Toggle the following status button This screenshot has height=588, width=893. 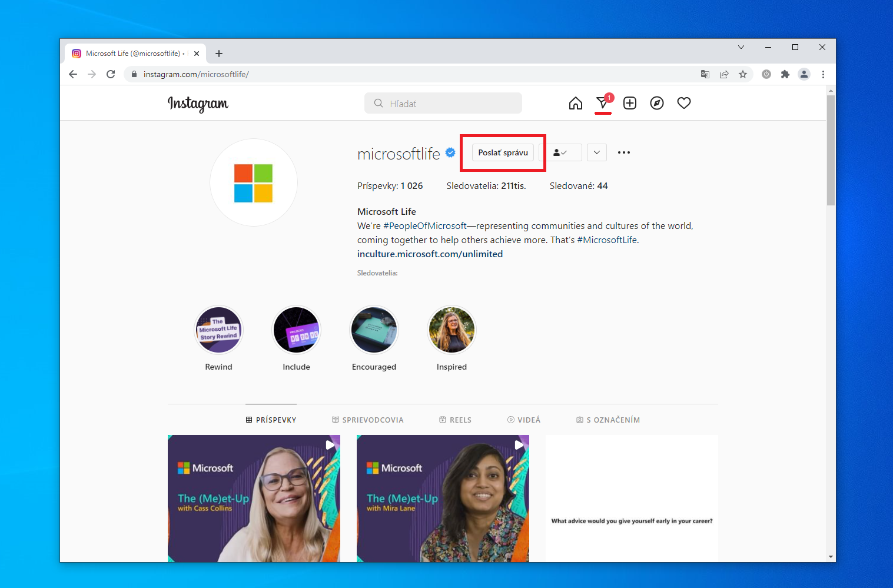point(560,152)
